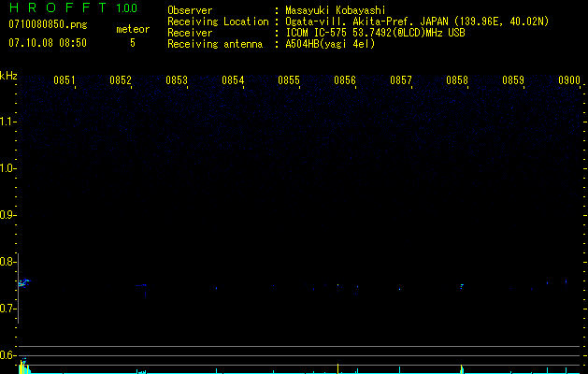Viewport: 588px width, 374px height.
Task: Click the 0856 time axis marker
Action: click(345, 80)
